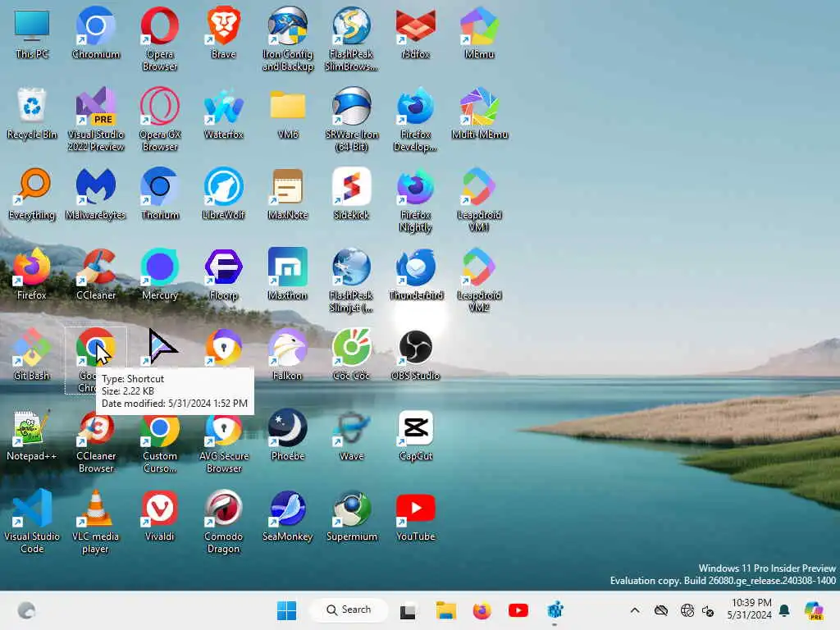This screenshot has width=840, height=630.
Task: Click the Leapdroid VM1 icon
Action: (x=479, y=199)
